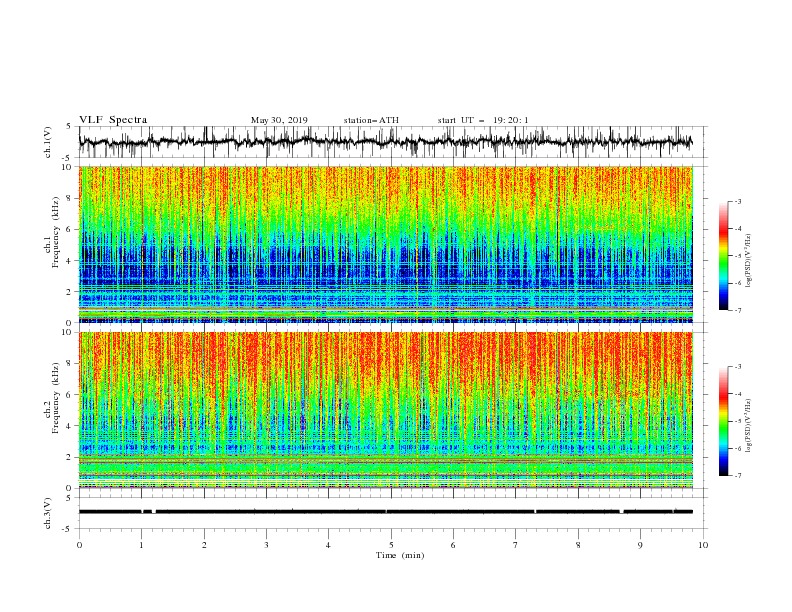Click the 'Time (min)' axis title
The image size is (792, 612).
[400, 555]
